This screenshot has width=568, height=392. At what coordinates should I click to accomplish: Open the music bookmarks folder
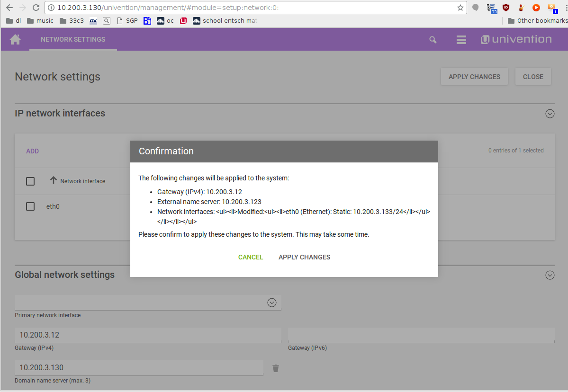(40, 21)
